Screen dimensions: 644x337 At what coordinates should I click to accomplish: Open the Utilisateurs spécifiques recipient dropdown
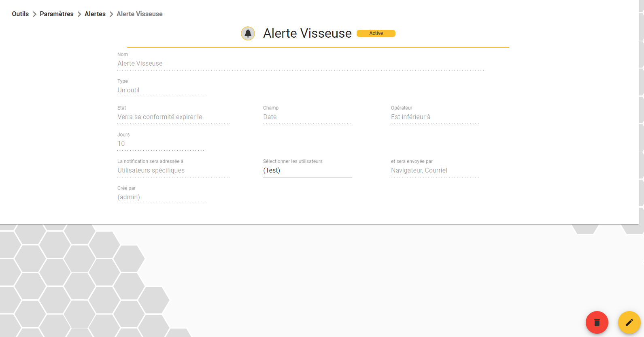(x=173, y=171)
